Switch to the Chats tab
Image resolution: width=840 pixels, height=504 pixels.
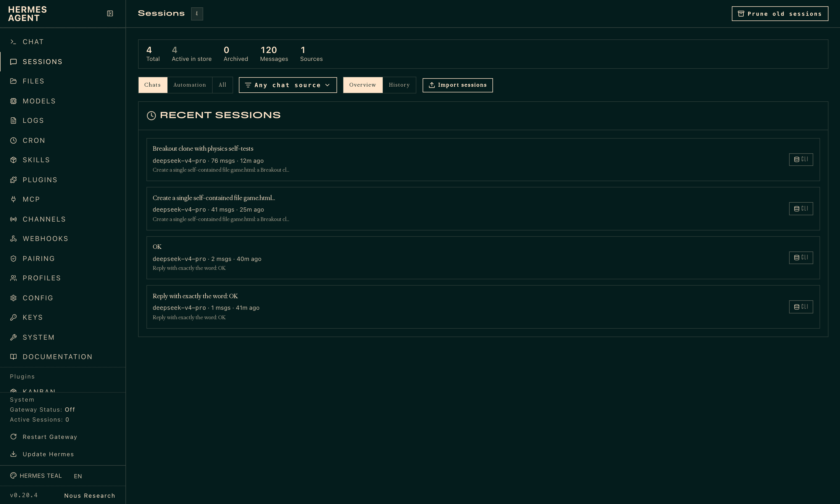click(x=153, y=85)
